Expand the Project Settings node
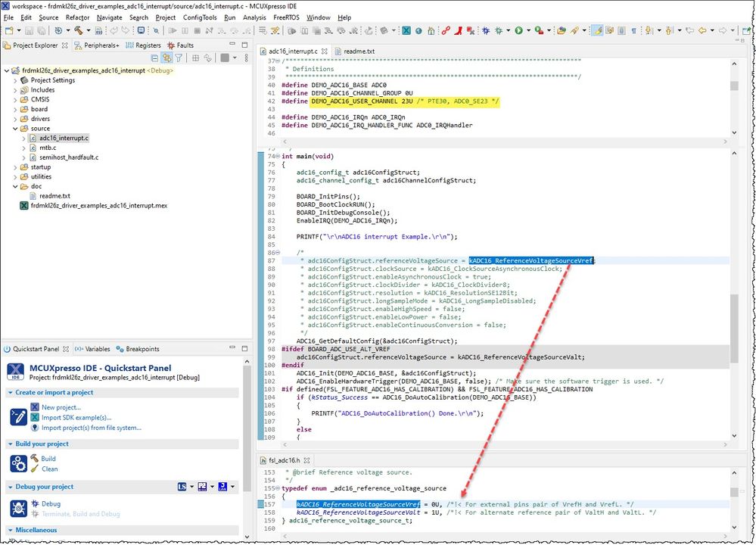 coord(15,80)
